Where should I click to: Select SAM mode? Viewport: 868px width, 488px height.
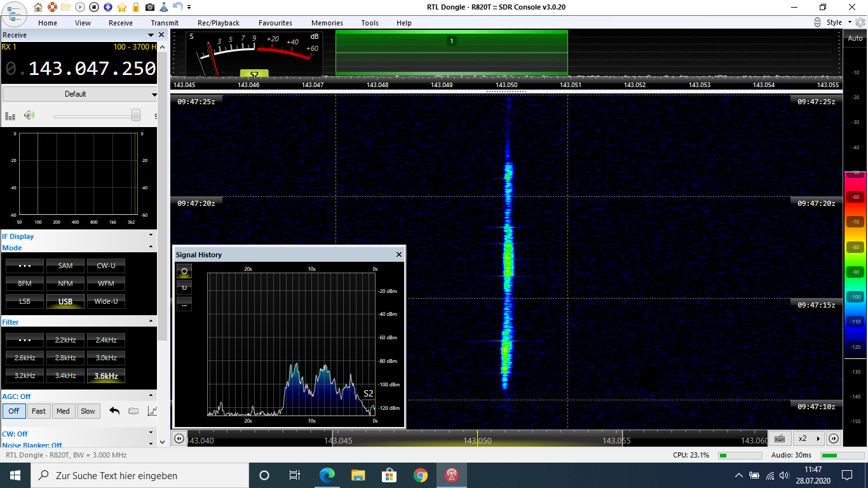pyautogui.click(x=65, y=266)
